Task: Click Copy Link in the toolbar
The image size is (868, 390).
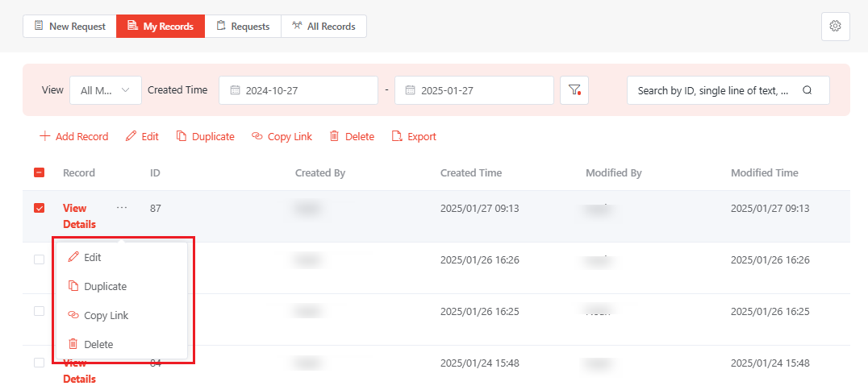Action: [282, 137]
